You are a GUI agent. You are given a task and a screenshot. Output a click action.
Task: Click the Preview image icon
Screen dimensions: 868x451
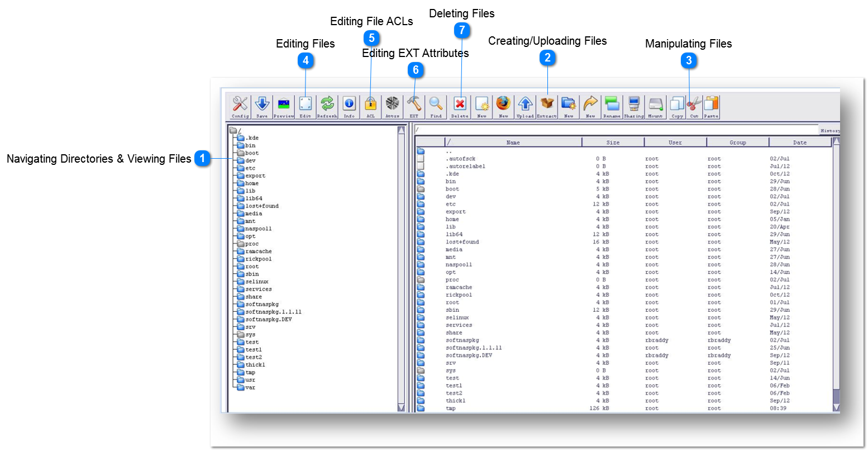[284, 106]
